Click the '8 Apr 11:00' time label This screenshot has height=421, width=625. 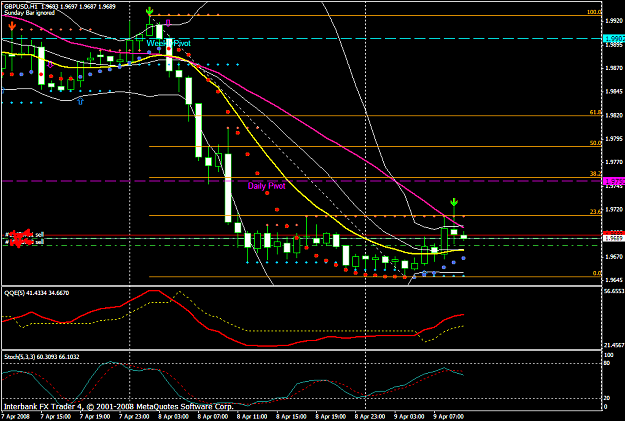253,417
